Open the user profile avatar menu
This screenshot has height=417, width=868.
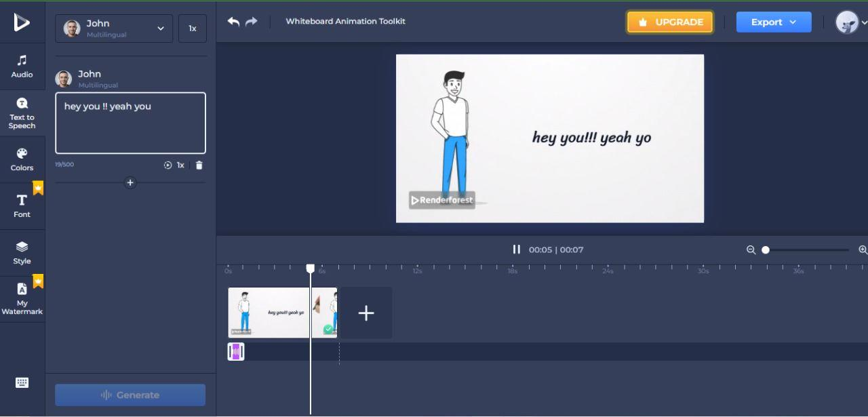tap(850, 22)
